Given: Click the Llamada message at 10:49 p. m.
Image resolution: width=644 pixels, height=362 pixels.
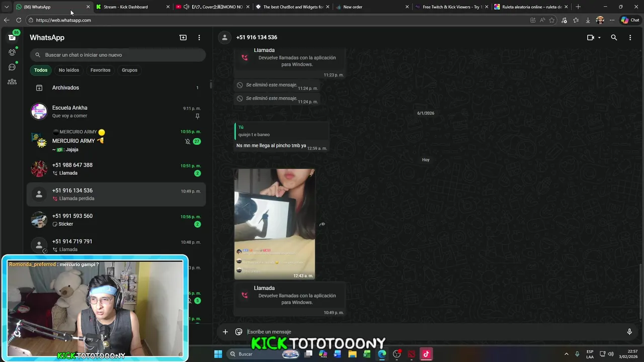Looking at the screenshot, I should tap(290, 299).
